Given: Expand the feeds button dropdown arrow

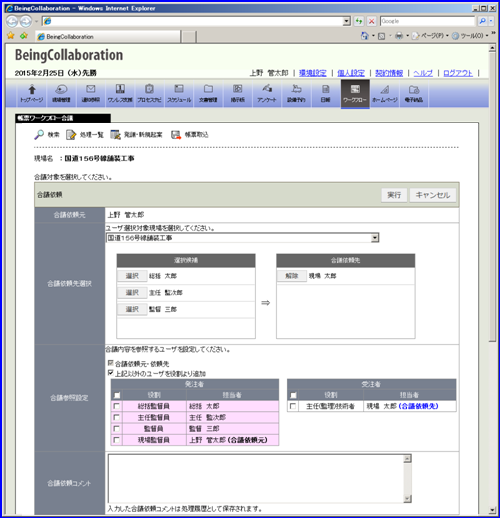Looking at the screenshot, I should [390, 36].
